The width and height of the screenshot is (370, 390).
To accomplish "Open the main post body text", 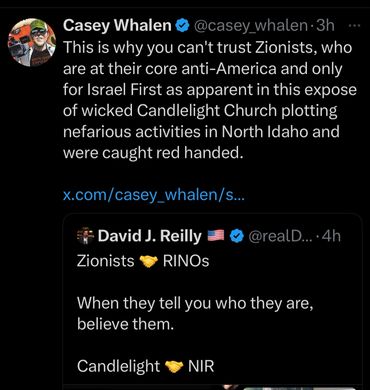I will (210, 100).
